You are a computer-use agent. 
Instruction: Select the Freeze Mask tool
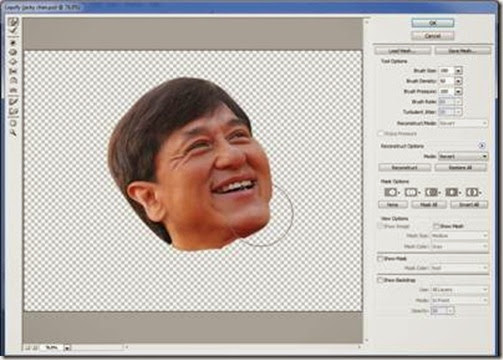click(13, 102)
